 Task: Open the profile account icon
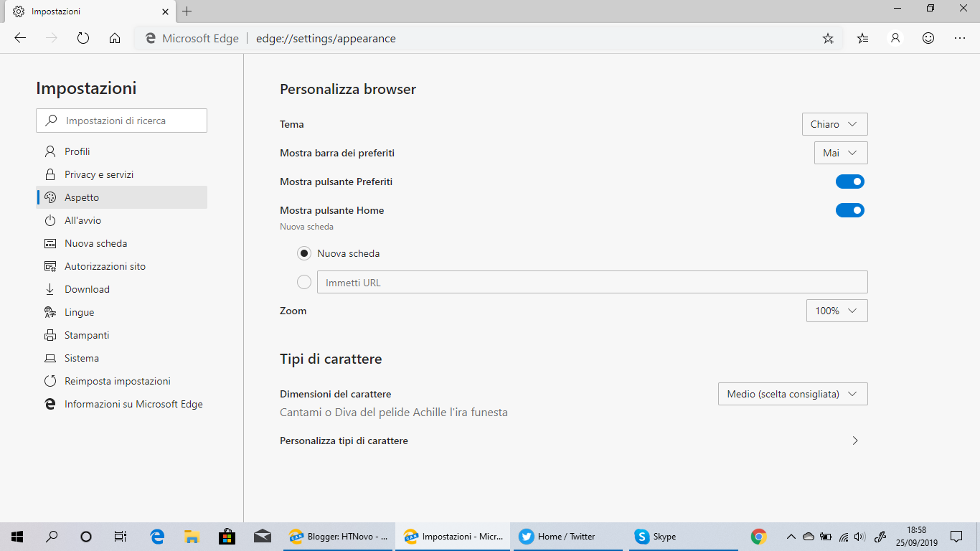[895, 39]
